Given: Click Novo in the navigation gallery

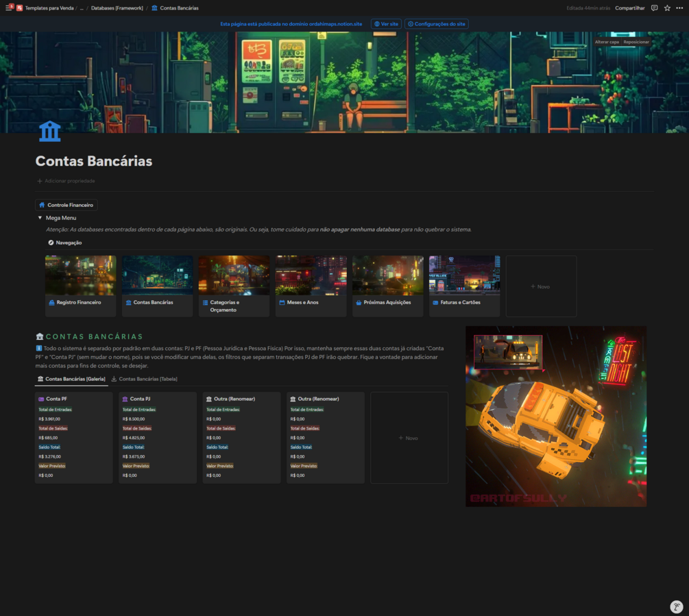Looking at the screenshot, I should (x=542, y=286).
